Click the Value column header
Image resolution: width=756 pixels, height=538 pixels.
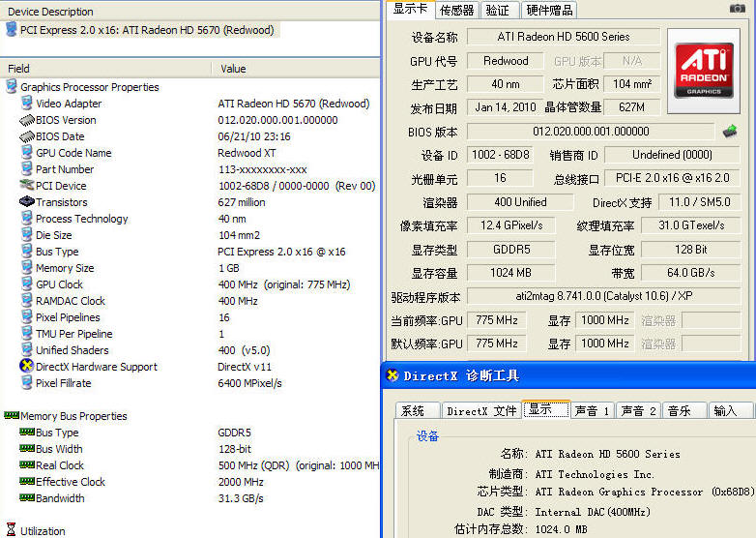click(x=296, y=69)
